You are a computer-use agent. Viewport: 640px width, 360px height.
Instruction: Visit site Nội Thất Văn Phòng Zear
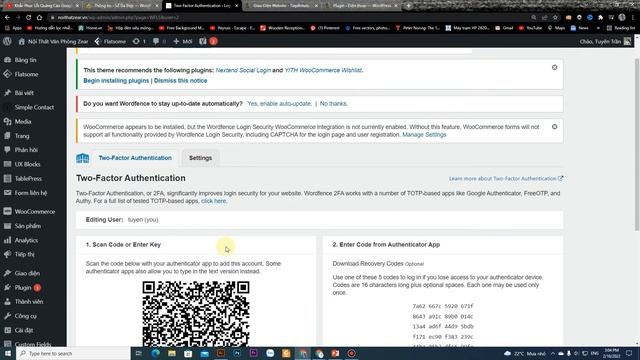[x=53, y=41]
